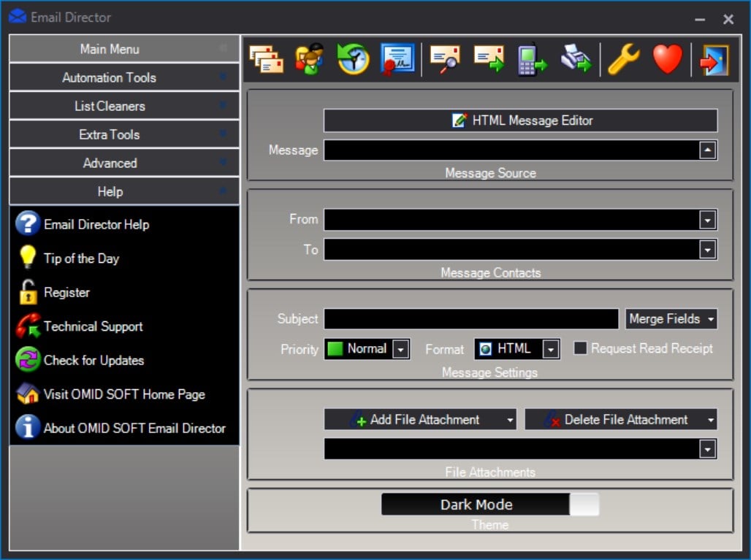Image resolution: width=751 pixels, height=560 pixels.
Task: Expand the List Cleaners section
Action: coord(124,106)
